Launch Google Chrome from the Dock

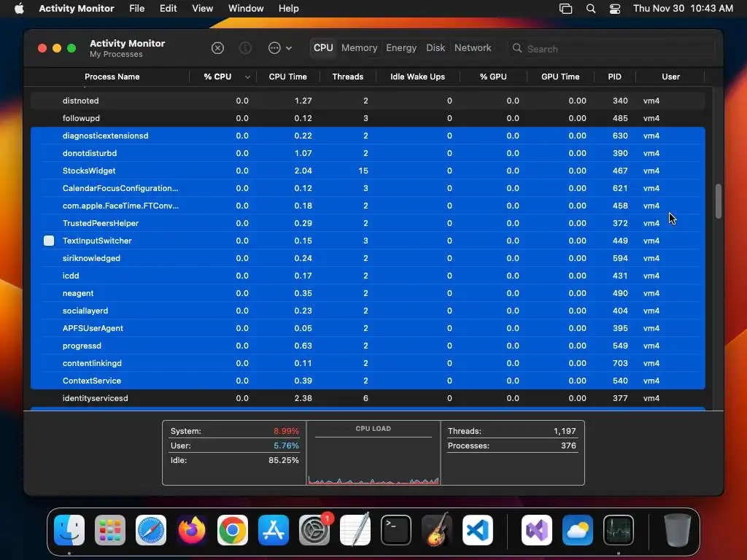(x=233, y=530)
